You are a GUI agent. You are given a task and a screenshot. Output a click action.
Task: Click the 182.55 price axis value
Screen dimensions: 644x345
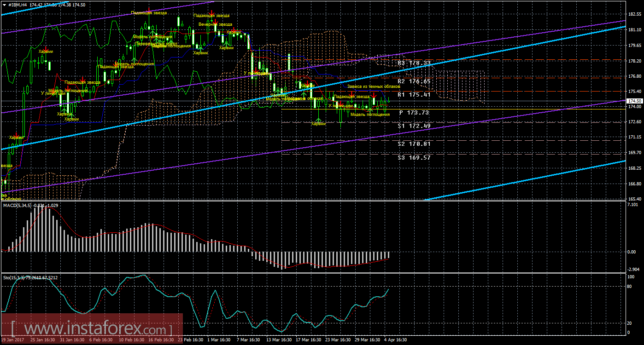(x=634, y=15)
